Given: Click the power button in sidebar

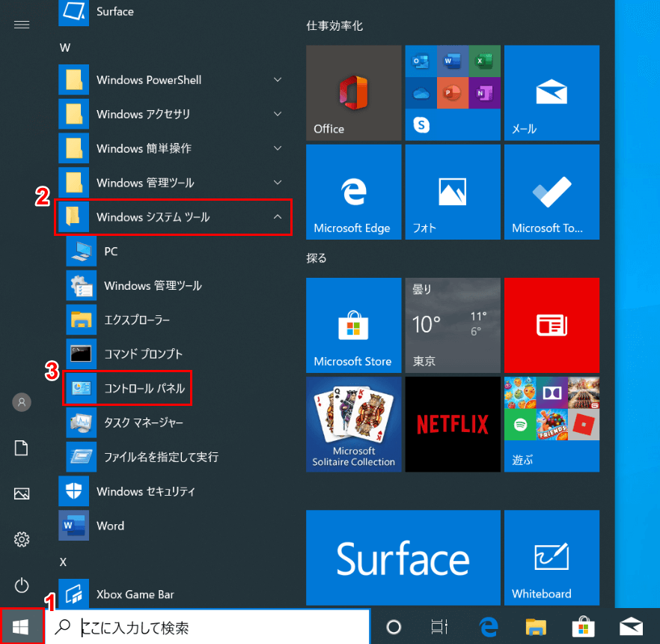Looking at the screenshot, I should (x=22, y=584).
